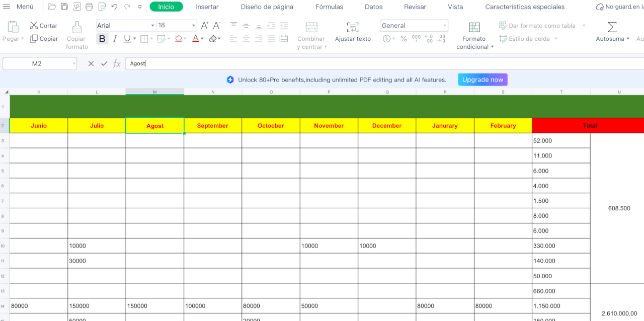This screenshot has height=321, width=644.
Task: Expand the font size 18 dropdown
Action: tap(194, 26)
